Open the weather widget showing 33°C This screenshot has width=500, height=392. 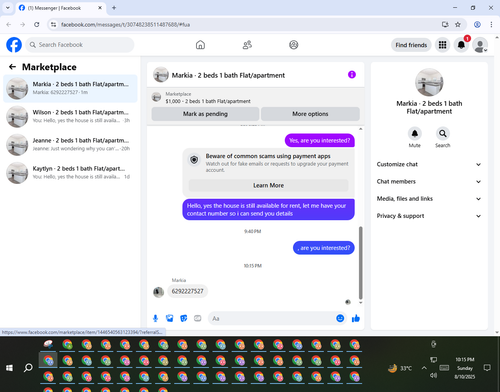tap(400, 368)
